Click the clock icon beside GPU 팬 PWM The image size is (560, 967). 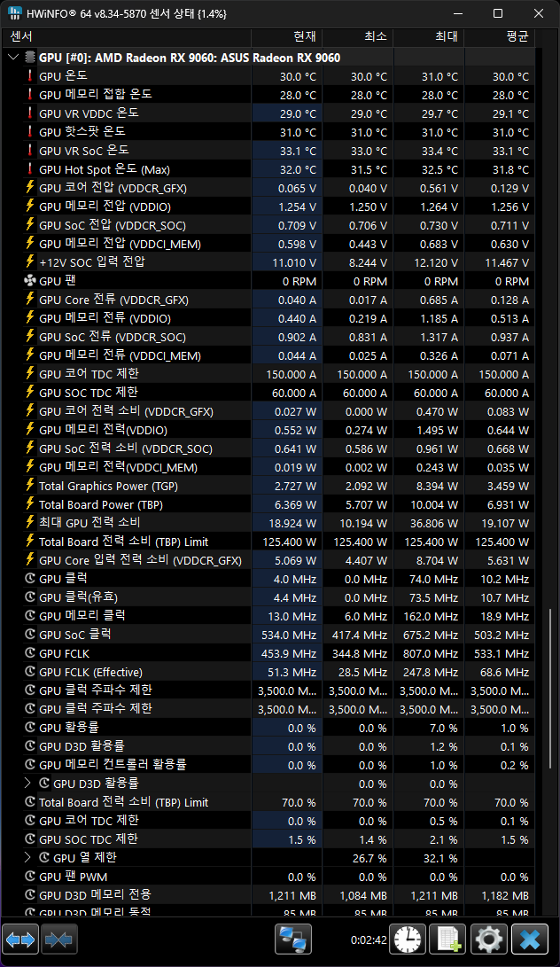pyautogui.click(x=29, y=877)
